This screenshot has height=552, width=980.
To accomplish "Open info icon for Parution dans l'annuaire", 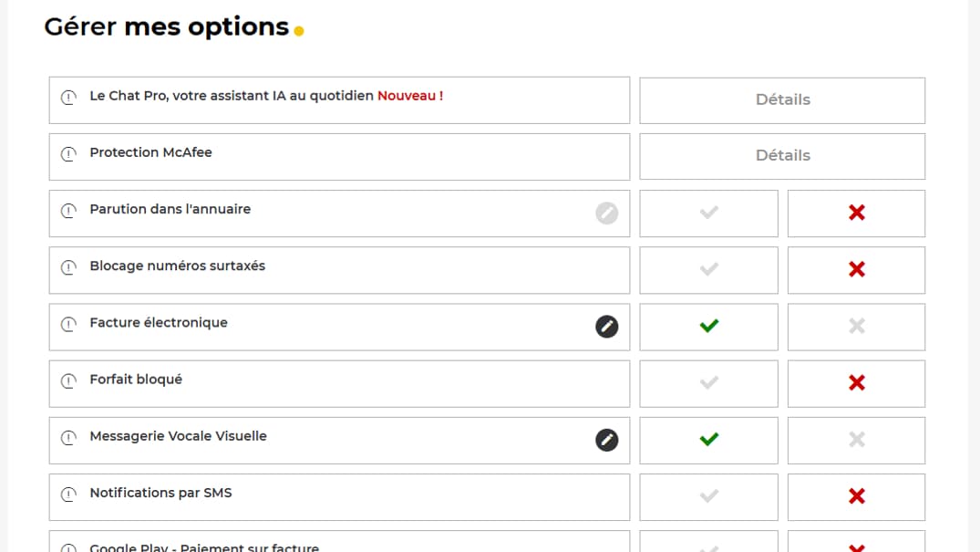I will [68, 211].
